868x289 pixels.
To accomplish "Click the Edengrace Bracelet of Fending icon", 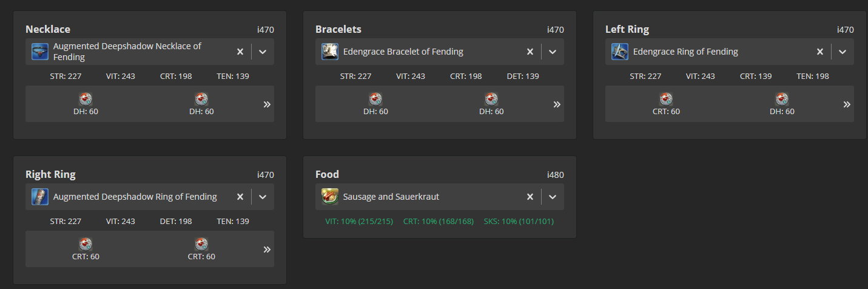I will point(330,52).
